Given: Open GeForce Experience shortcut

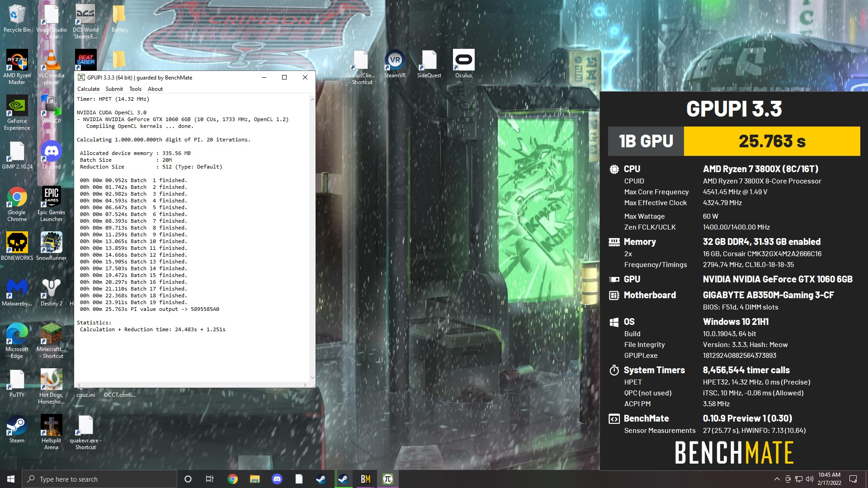Looking at the screenshot, I should click(17, 112).
